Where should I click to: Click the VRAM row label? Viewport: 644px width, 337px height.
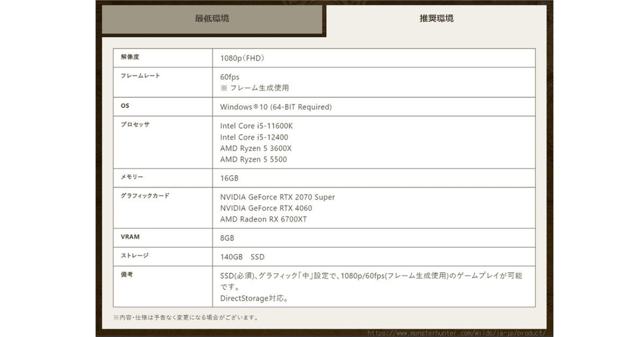[x=130, y=237]
